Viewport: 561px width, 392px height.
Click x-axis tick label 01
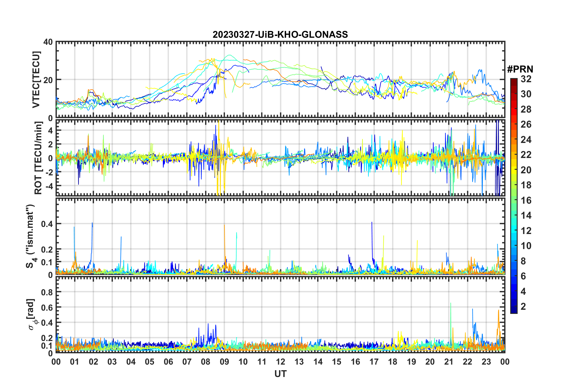coord(75,362)
